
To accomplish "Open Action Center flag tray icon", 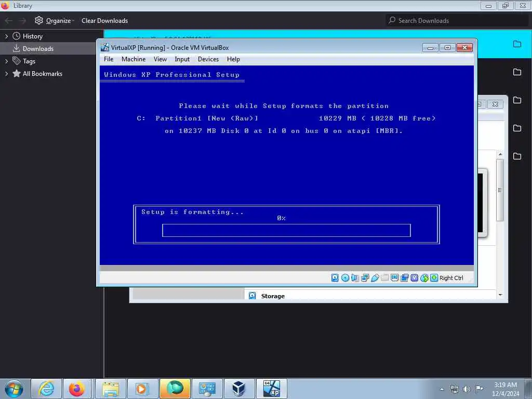I will coord(479,389).
